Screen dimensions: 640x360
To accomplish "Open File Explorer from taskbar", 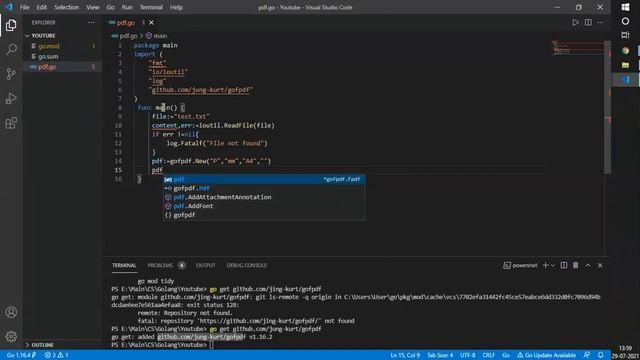I will [625, 65].
